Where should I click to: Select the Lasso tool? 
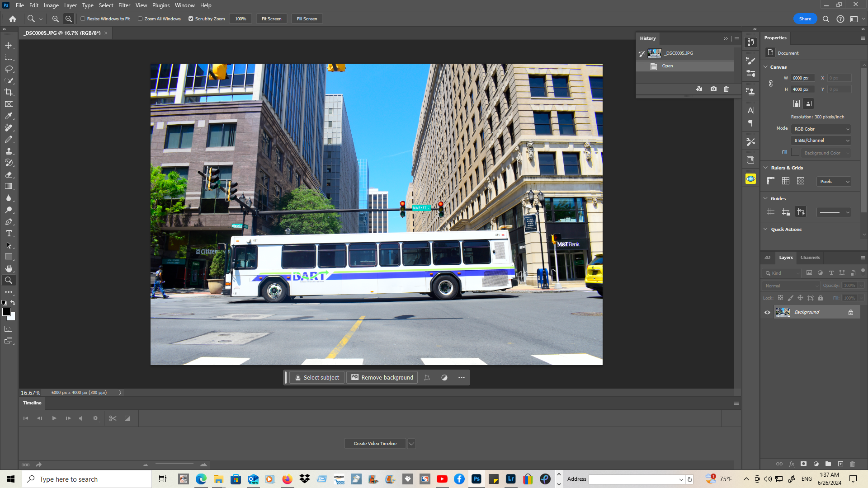tap(9, 69)
